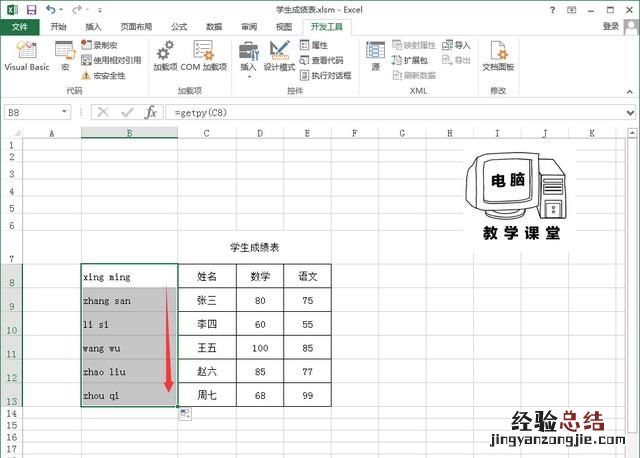Click the save icon in quick access toolbar
Image resolution: width=640 pixels, height=458 pixels.
[x=30, y=9]
